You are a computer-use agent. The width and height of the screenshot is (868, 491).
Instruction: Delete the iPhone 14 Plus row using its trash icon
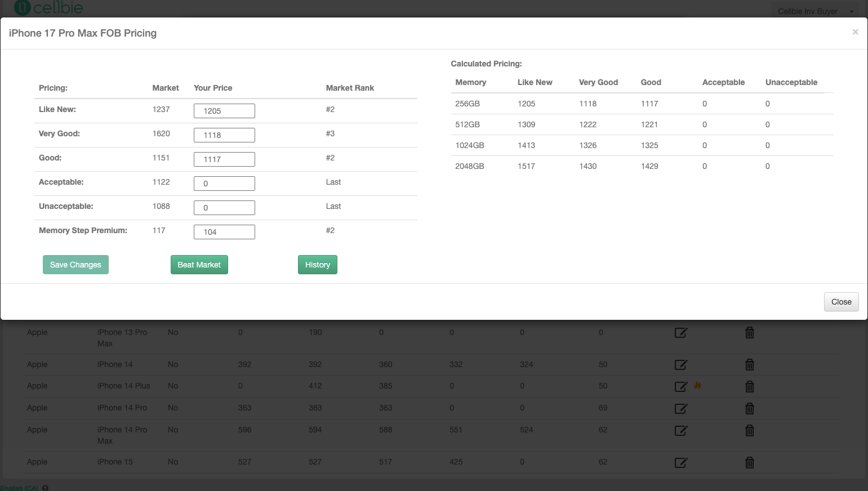click(x=750, y=386)
